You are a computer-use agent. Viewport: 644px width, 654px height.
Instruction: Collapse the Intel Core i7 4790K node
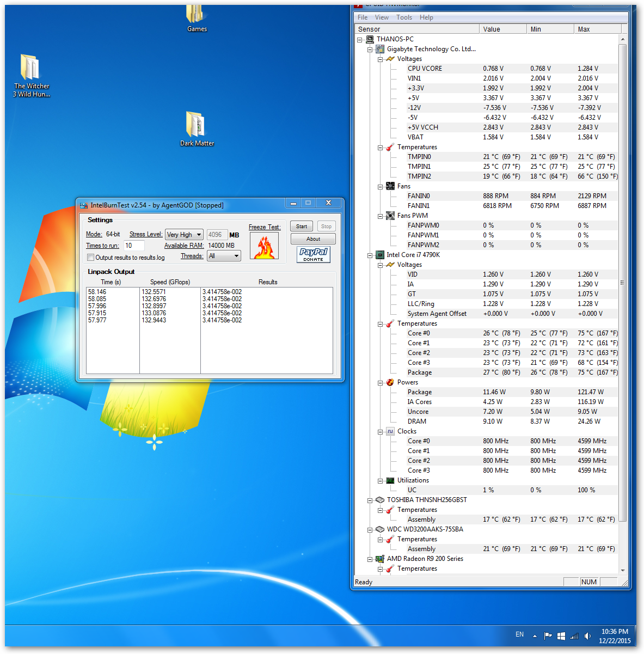pos(370,255)
